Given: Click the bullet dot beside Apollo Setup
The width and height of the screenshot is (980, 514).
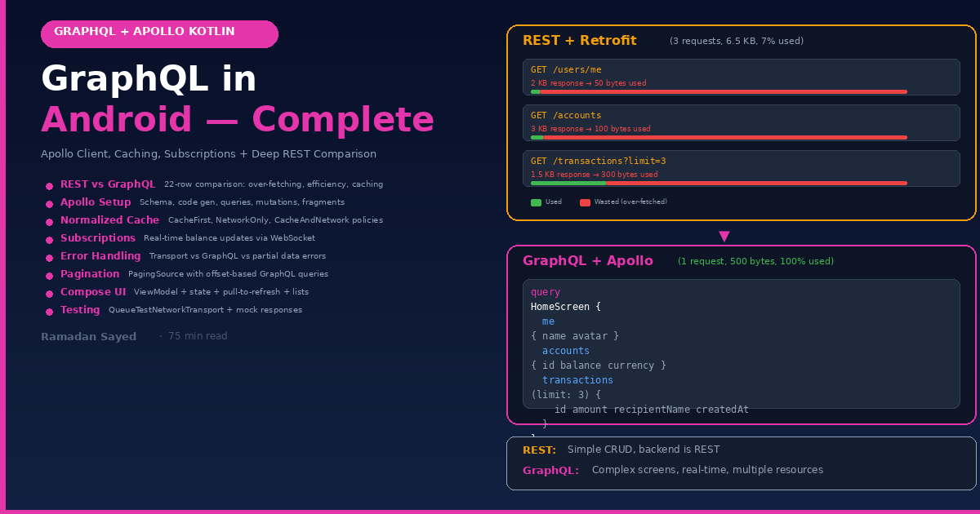Looking at the screenshot, I should [x=49, y=204].
